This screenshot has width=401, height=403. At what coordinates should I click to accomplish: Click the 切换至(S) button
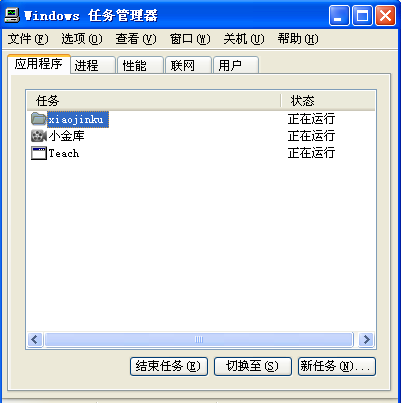click(253, 366)
